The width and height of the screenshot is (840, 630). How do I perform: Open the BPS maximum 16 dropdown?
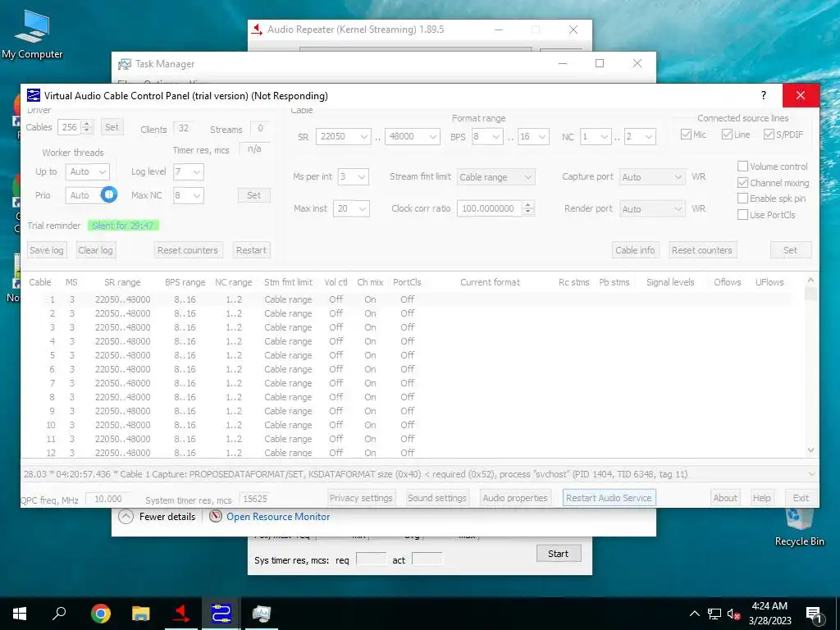pyautogui.click(x=533, y=137)
